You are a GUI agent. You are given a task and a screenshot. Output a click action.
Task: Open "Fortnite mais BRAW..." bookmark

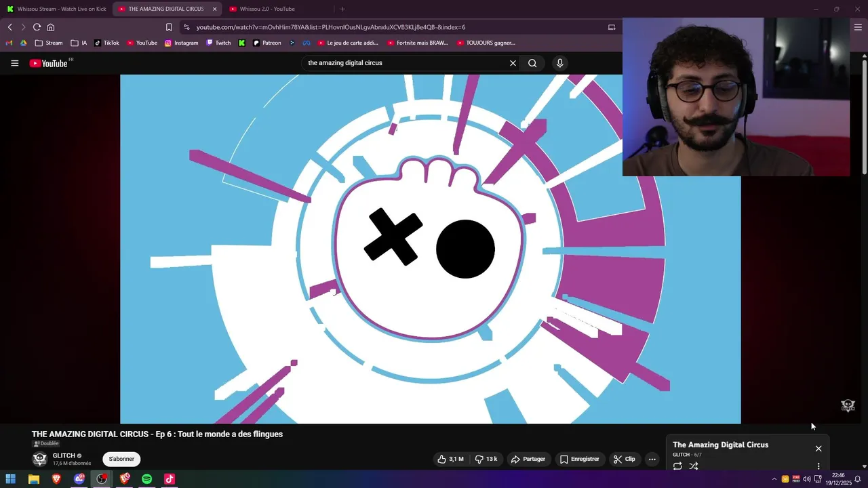(x=418, y=43)
